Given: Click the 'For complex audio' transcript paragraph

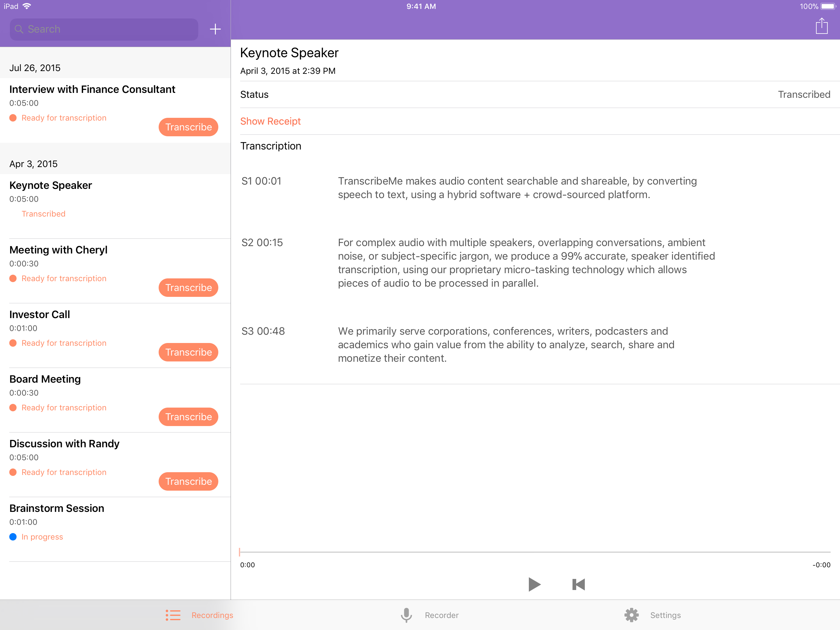Looking at the screenshot, I should click(x=526, y=263).
